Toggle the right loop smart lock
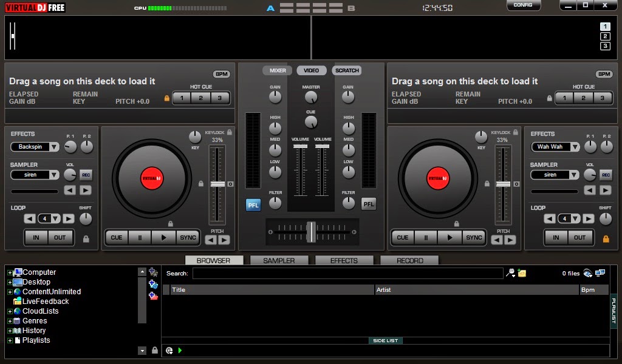 click(606, 239)
